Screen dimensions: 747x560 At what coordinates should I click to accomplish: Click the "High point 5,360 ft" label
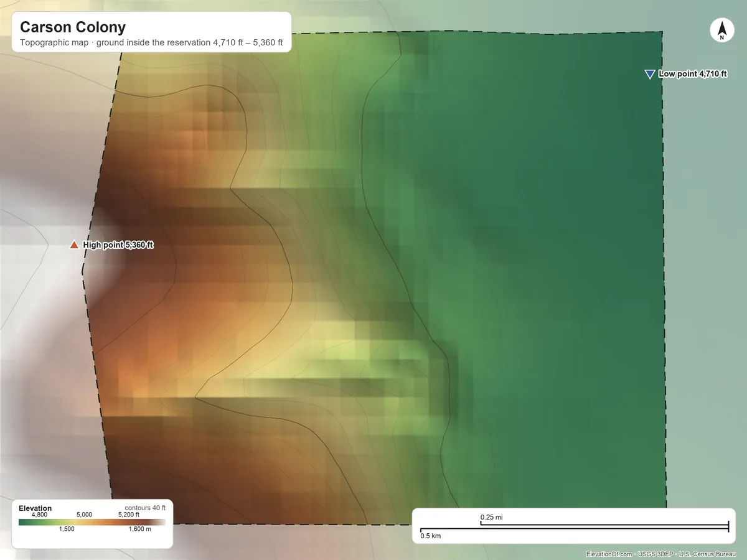118,245
